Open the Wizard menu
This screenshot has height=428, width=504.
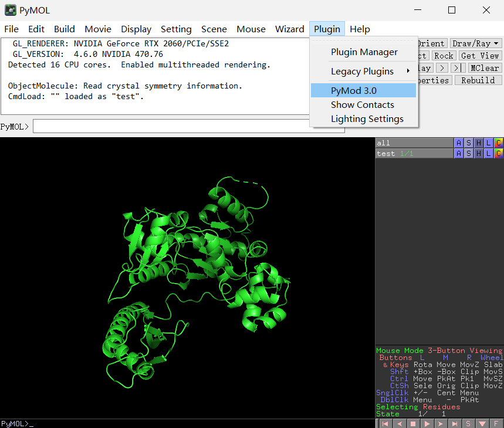click(290, 29)
